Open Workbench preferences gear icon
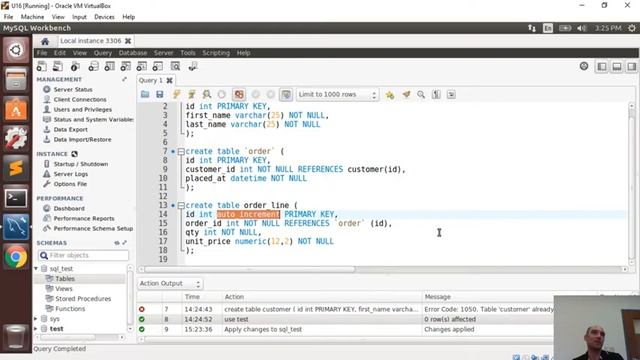Image resolution: width=640 pixels, height=360 pixels. 584,66
